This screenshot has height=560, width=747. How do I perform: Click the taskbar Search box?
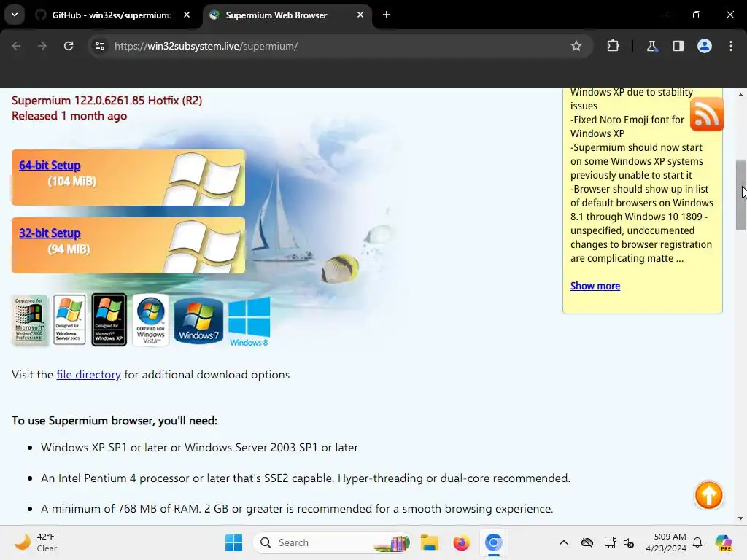tap(332, 542)
